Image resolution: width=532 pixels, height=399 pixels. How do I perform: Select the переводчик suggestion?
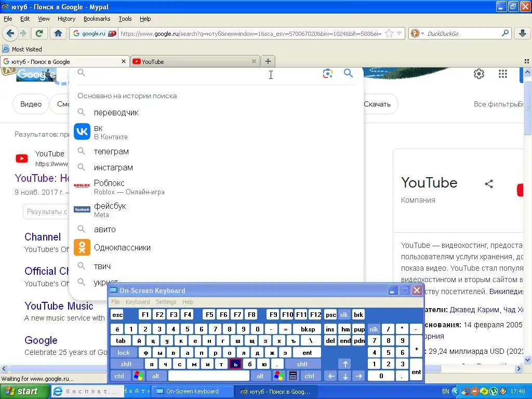tap(216, 112)
